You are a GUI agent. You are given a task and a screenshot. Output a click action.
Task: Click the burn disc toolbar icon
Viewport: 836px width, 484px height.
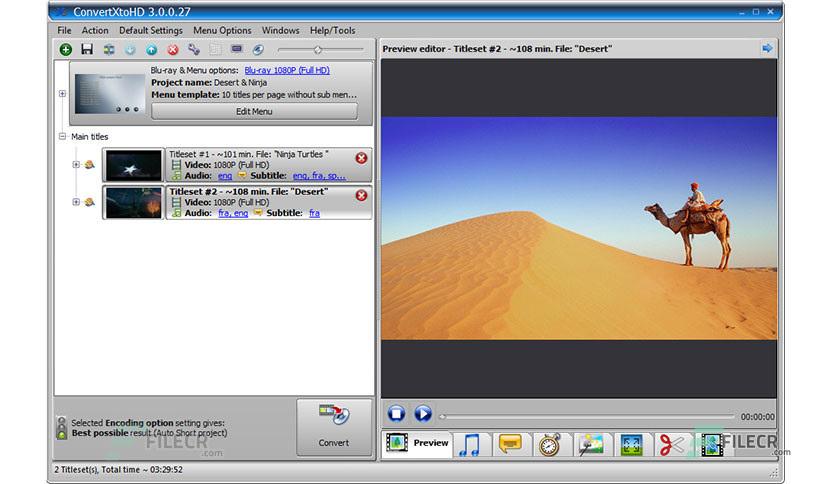point(258,50)
